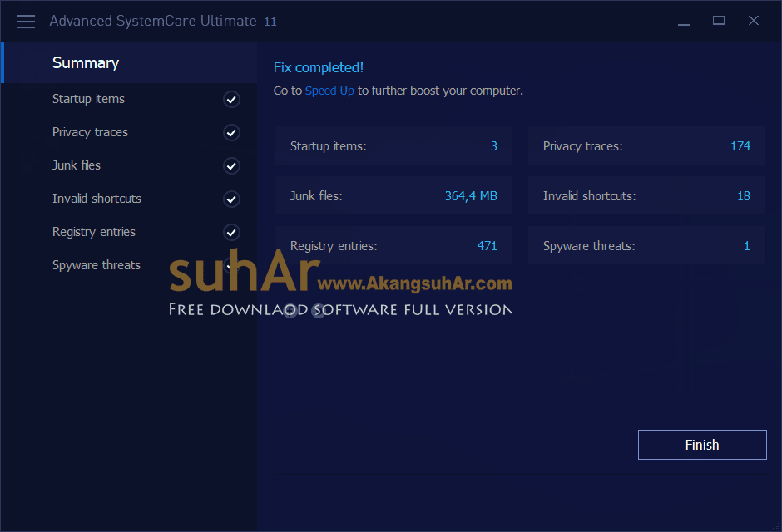Click the 'Junk files:' result label
782x532 pixels.
(x=316, y=196)
